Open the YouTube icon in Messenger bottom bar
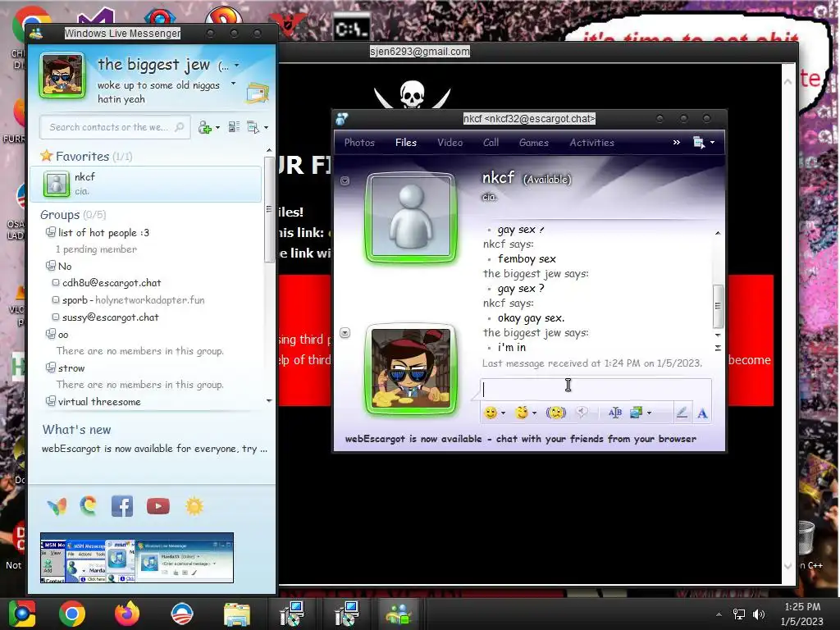840x630 pixels. (158, 506)
